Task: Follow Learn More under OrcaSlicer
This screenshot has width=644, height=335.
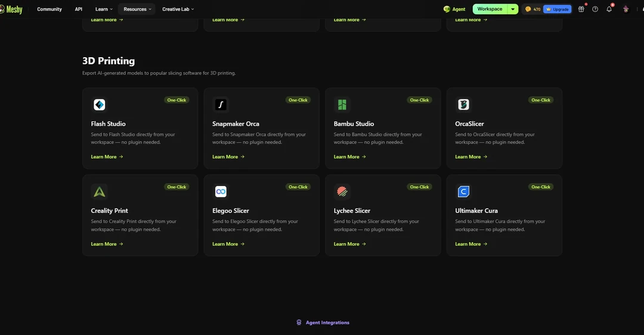Action: click(x=471, y=157)
